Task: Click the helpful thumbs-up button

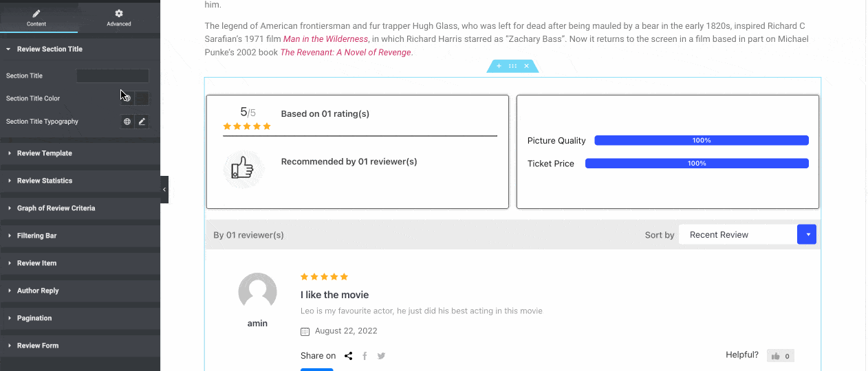Action: 781,356
